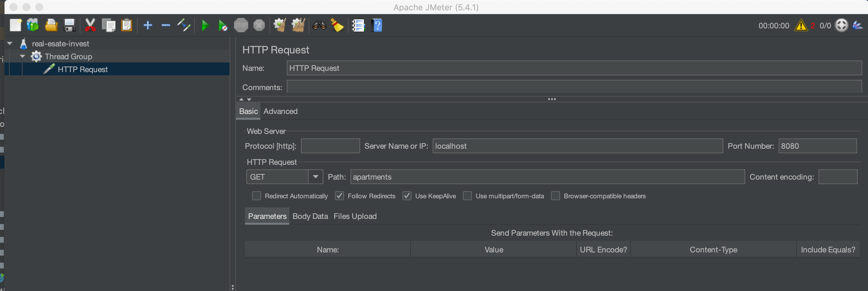Click the Include Equals? column header
The image size is (868, 291).
828,249
